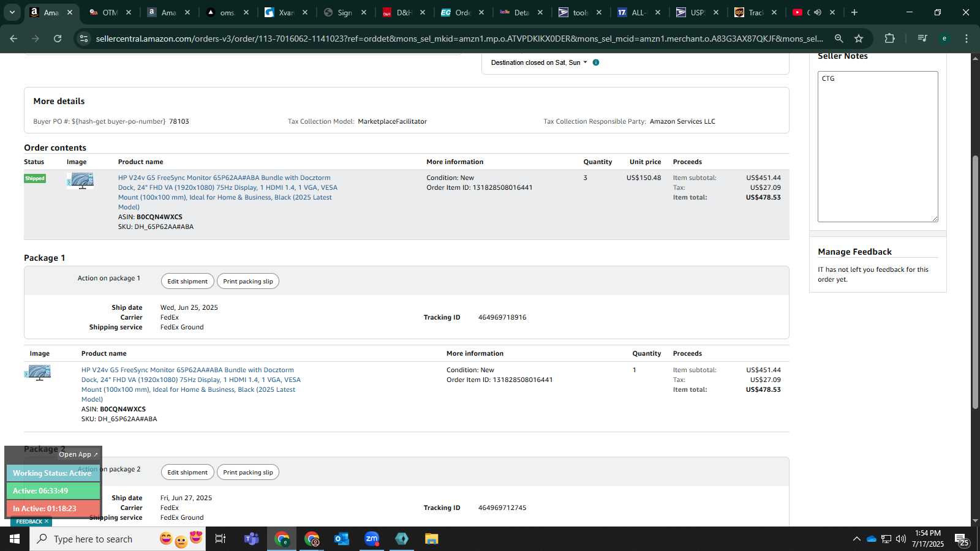Select ASIN B0CQN4WXCS in Order contents
The width and height of the screenshot is (980, 551).
point(159,217)
